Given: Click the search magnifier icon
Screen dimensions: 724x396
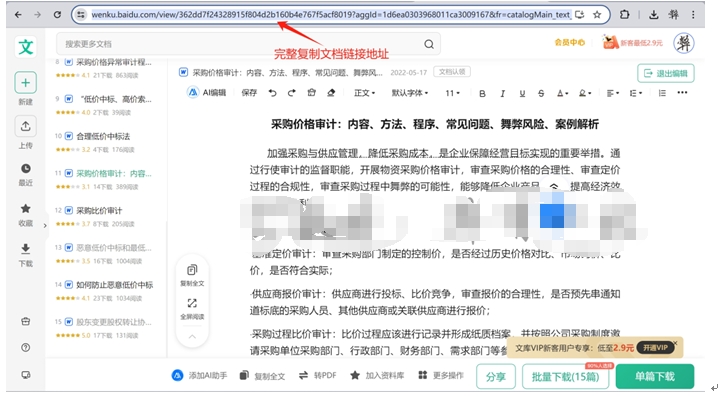Looking at the screenshot, I should [x=429, y=44].
